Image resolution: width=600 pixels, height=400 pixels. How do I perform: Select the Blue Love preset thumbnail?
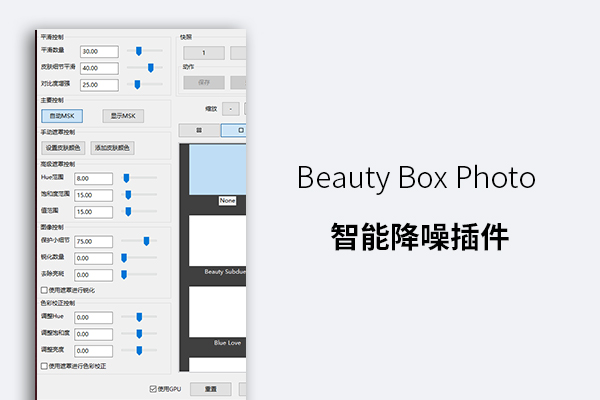(x=218, y=312)
